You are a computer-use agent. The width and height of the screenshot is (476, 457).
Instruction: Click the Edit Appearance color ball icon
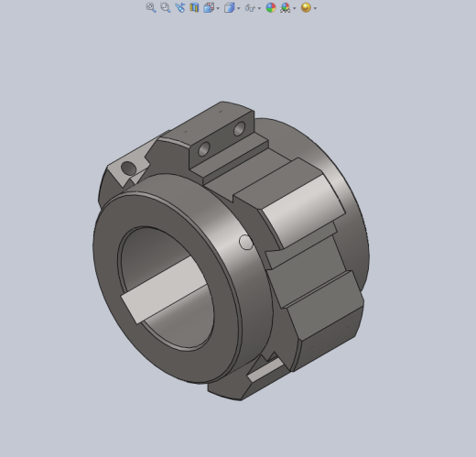271,7
